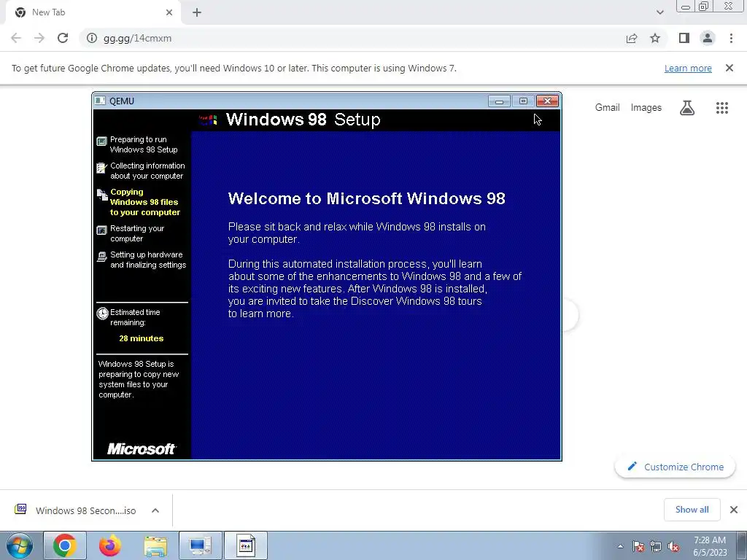Click the QEMU title bar icon

coord(100,101)
